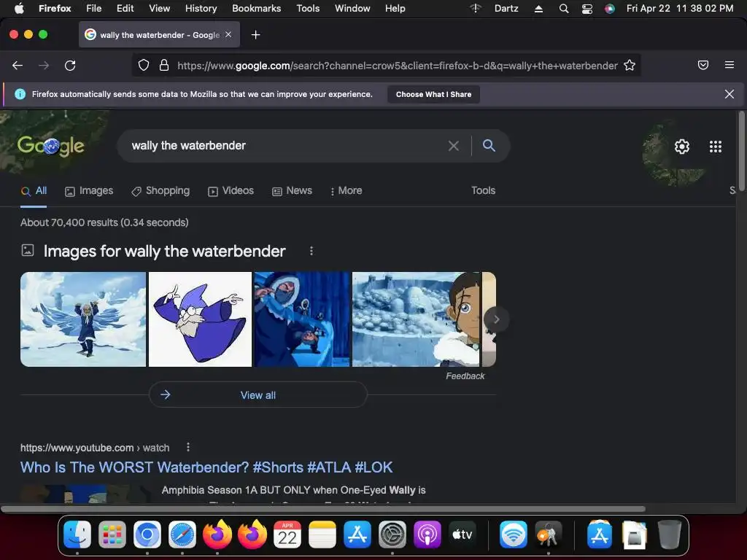The height and width of the screenshot is (560, 747).
Task: Click the Feedback link under images
Action: 465,376
